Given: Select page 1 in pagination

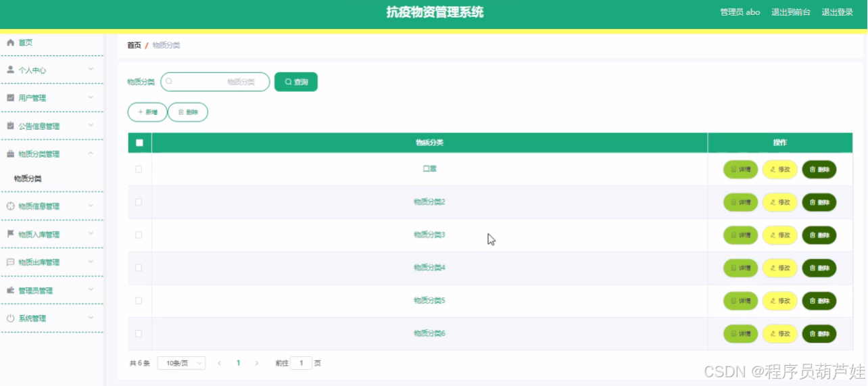Looking at the screenshot, I should pos(238,363).
